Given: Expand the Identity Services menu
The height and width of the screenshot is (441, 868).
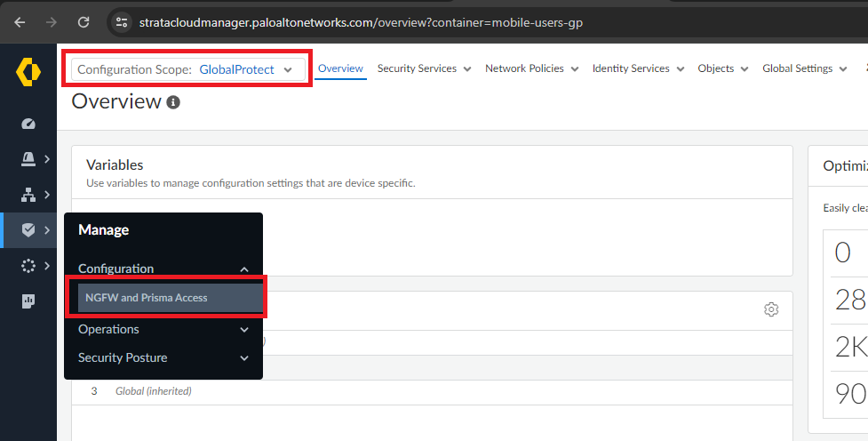Looking at the screenshot, I should point(638,68).
